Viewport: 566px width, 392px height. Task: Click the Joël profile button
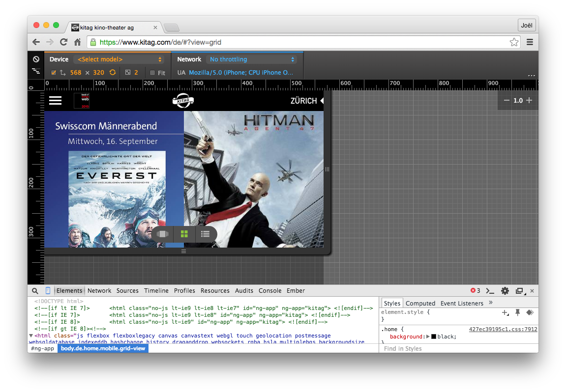click(x=527, y=25)
